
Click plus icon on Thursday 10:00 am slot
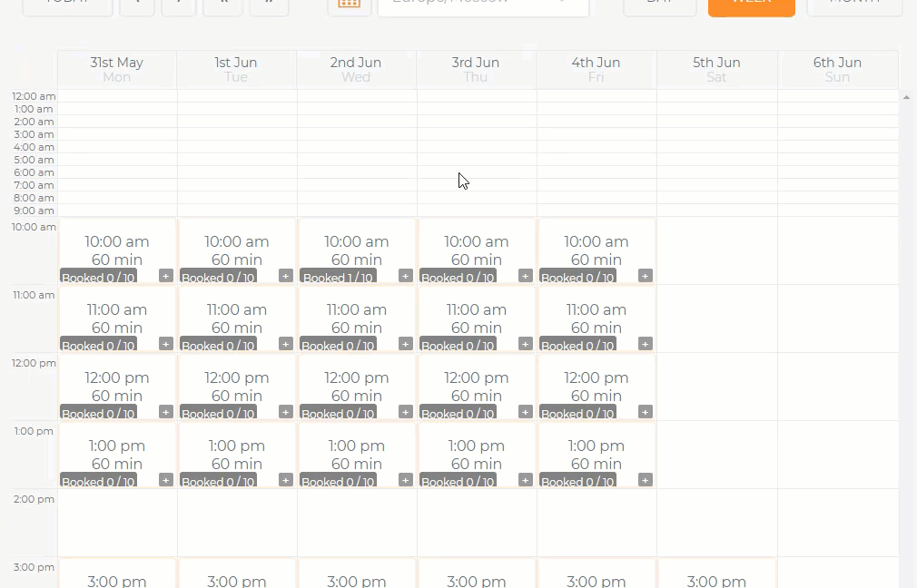point(526,276)
